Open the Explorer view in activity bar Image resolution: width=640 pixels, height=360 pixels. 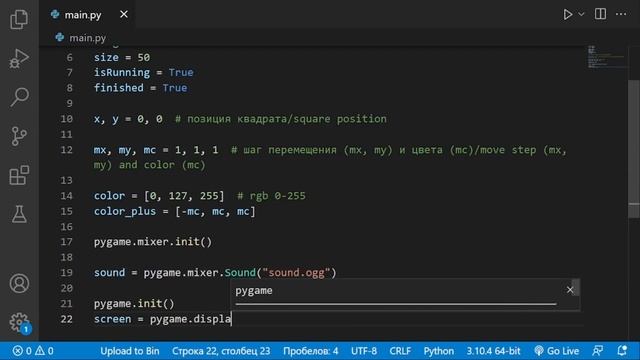[19, 19]
